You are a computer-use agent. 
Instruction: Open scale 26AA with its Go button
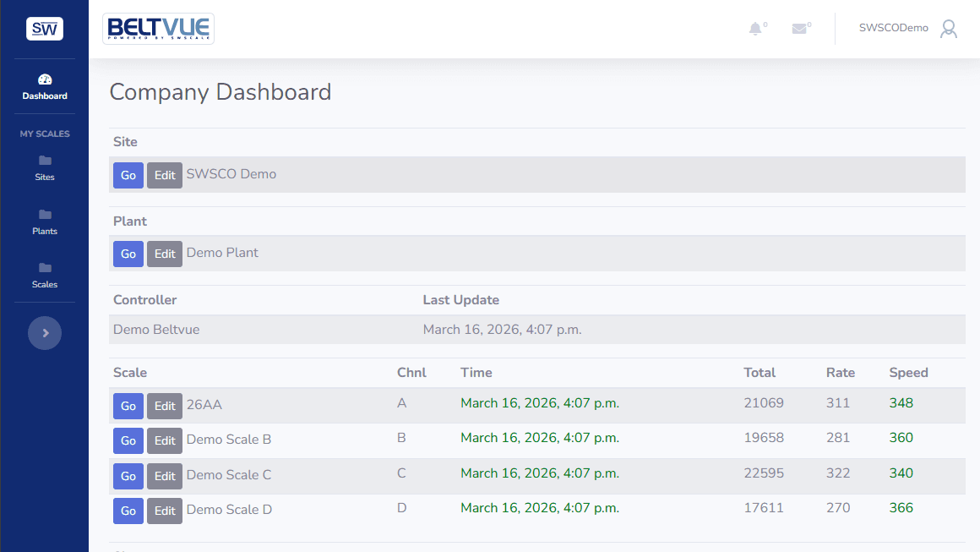128,406
